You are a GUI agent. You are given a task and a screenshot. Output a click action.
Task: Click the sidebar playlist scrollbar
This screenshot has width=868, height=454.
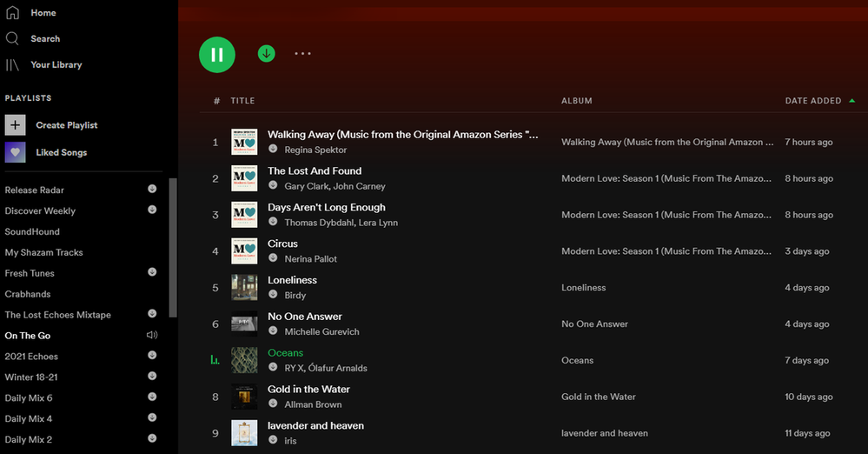(x=173, y=248)
